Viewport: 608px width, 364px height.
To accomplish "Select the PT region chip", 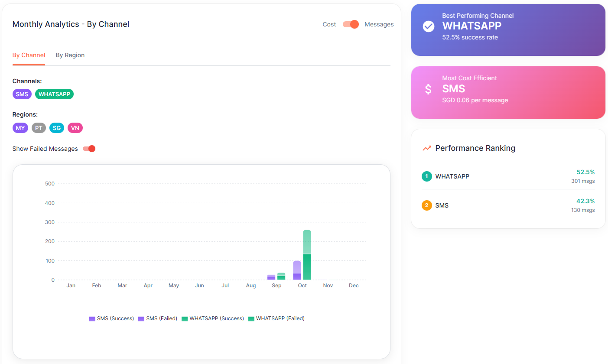I will (x=39, y=128).
